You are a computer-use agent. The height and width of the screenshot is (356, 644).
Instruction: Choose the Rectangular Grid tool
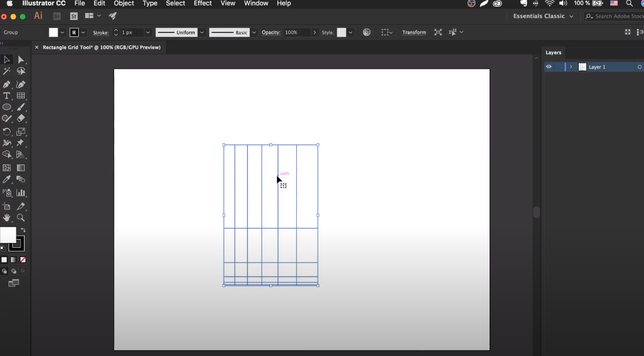coord(21,96)
